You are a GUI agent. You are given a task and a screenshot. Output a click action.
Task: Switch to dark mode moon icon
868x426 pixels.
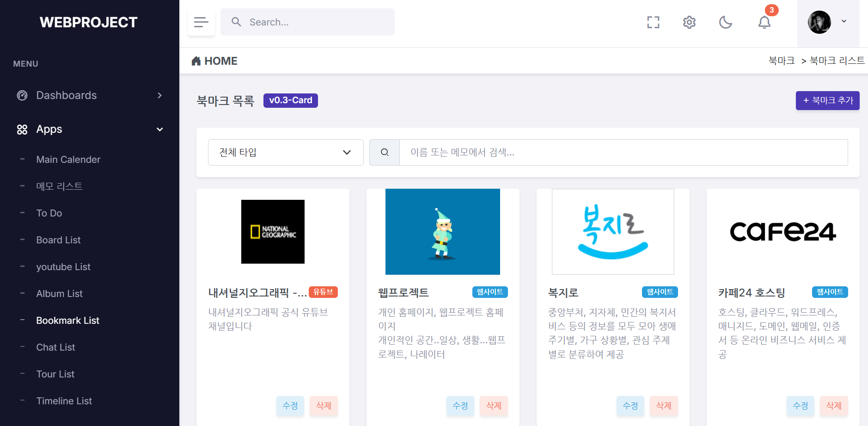726,22
